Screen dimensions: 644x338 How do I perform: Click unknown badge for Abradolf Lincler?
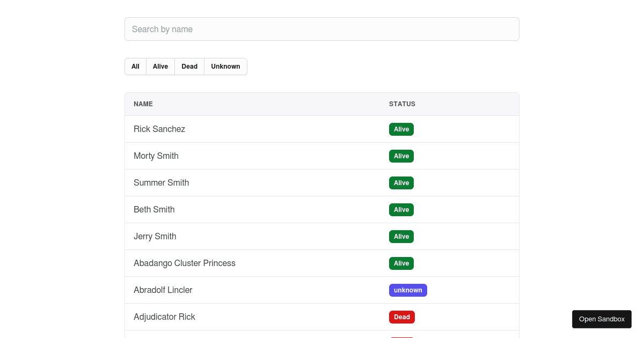click(408, 290)
